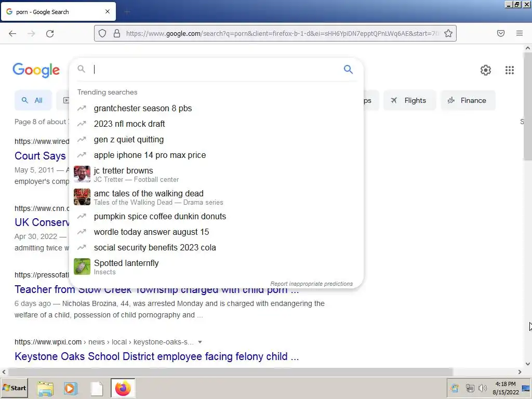Screen dimensions: 532x399
Task: Select suggestion grantchester season 8 pbs
Action: pyautogui.click(x=216, y=108)
